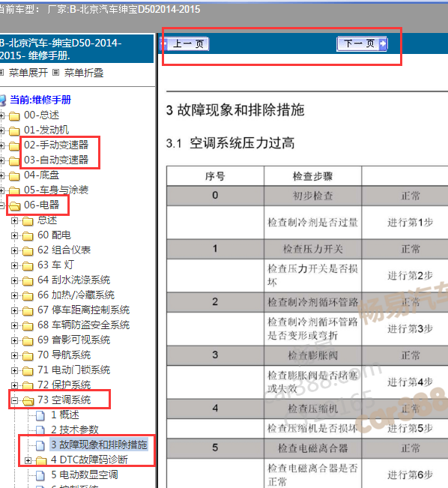
Task: Select the 总述 subfolder under 06-电器
Action: tap(47, 220)
